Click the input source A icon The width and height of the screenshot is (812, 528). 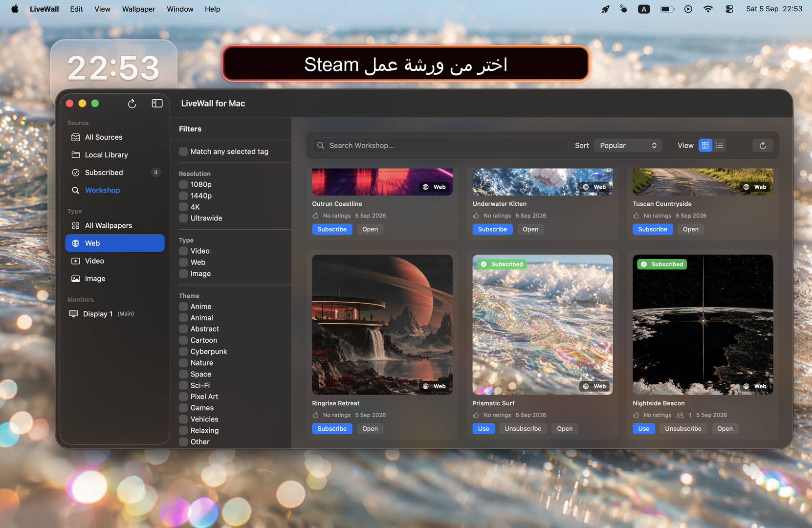[x=644, y=9]
